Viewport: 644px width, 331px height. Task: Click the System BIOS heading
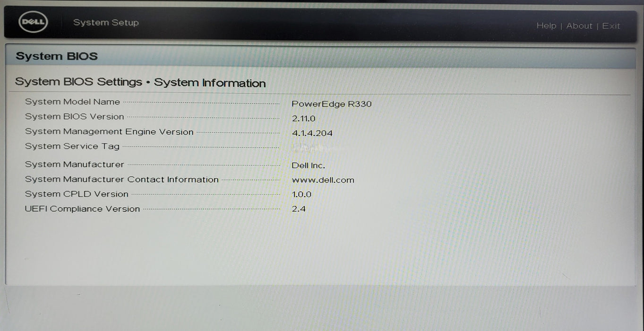click(x=57, y=56)
